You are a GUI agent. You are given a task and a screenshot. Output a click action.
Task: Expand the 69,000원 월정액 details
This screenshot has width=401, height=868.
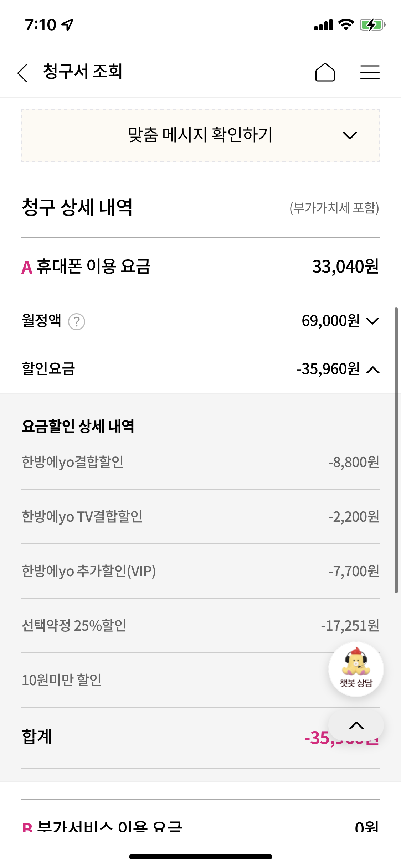(372, 321)
